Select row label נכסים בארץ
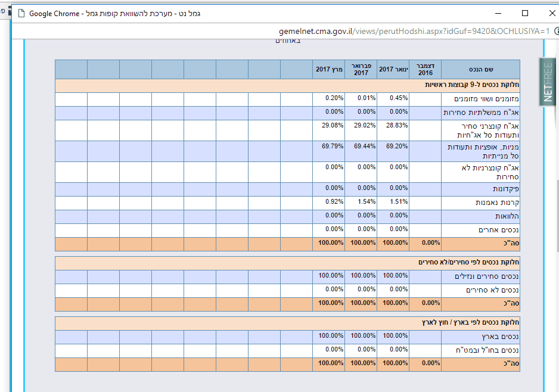Viewport: 559px width, 392px height. click(501, 337)
